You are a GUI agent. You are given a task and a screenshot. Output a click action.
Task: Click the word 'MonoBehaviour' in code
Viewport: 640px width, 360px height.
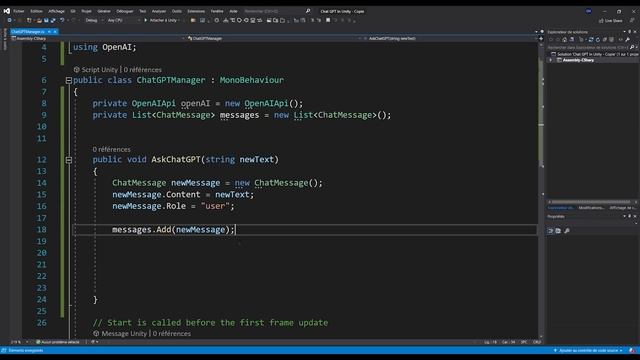pyautogui.click(x=251, y=80)
